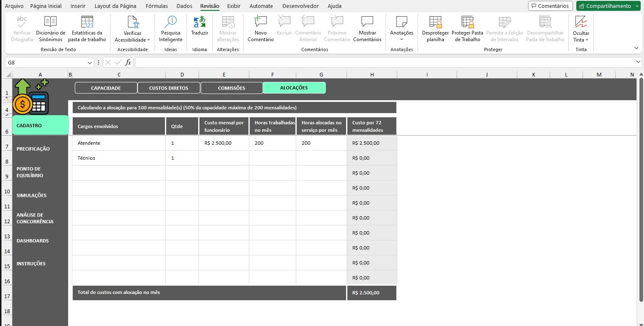The image size is (644, 326).
Task: Click the Compartilhamento button
Action: [605, 6]
